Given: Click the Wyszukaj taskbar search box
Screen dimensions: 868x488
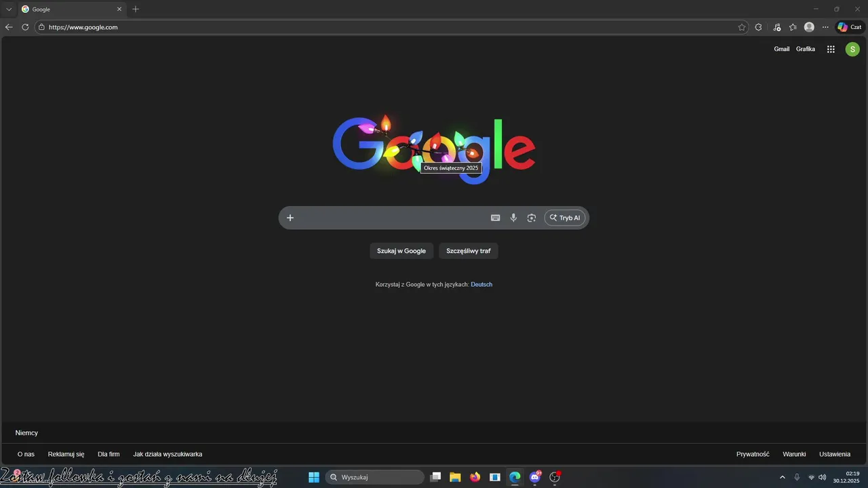Looking at the screenshot, I should click(x=375, y=477).
